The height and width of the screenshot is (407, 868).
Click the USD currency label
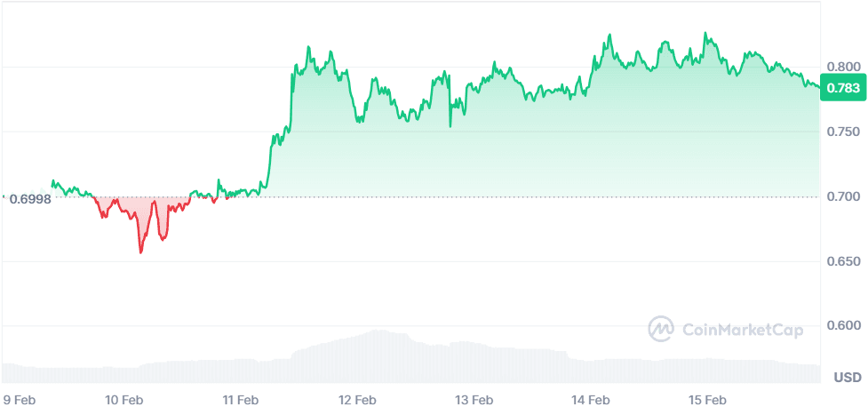coord(845,378)
